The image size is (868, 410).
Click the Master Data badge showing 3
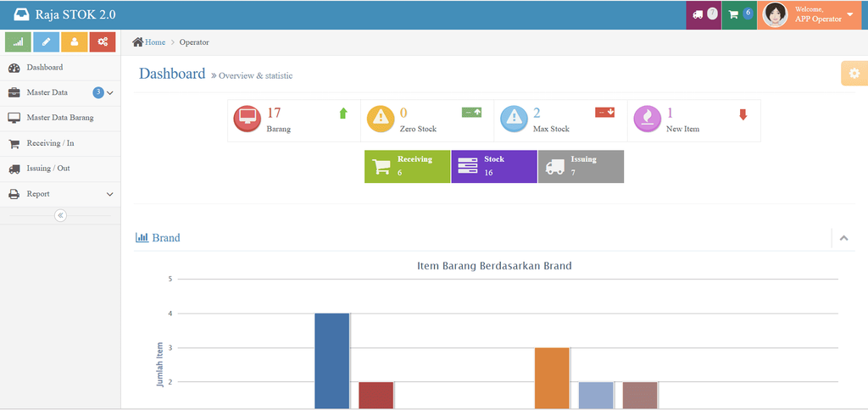[x=98, y=92]
